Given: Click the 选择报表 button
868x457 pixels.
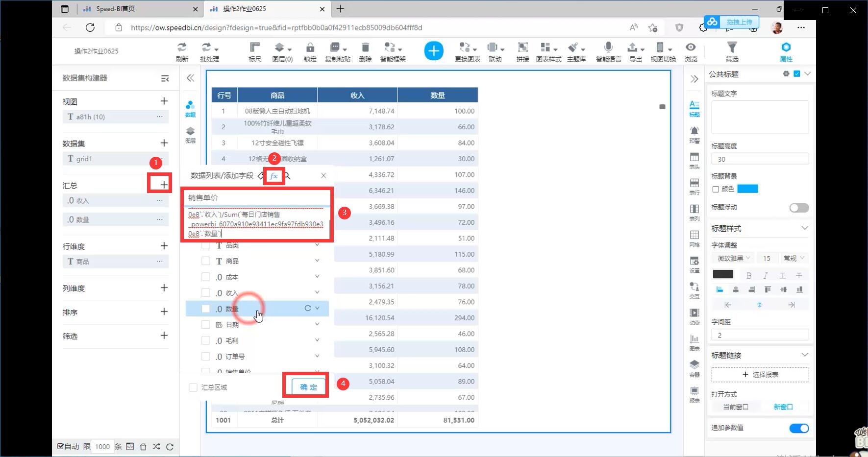Looking at the screenshot, I should point(760,375).
